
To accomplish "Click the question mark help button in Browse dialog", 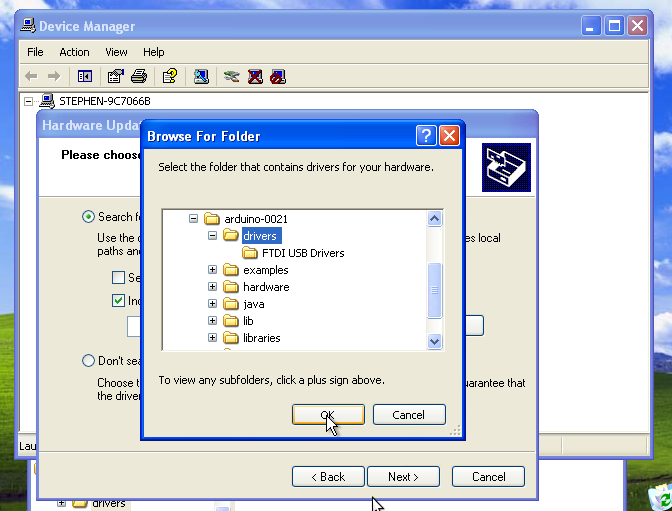I will [x=426, y=136].
